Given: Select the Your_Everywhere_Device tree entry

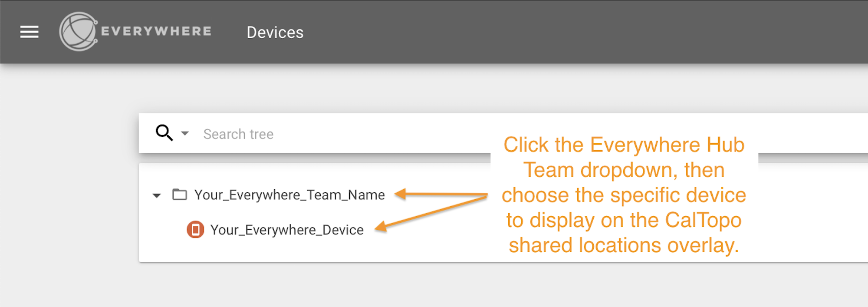Looking at the screenshot, I should pyautogui.click(x=287, y=229).
